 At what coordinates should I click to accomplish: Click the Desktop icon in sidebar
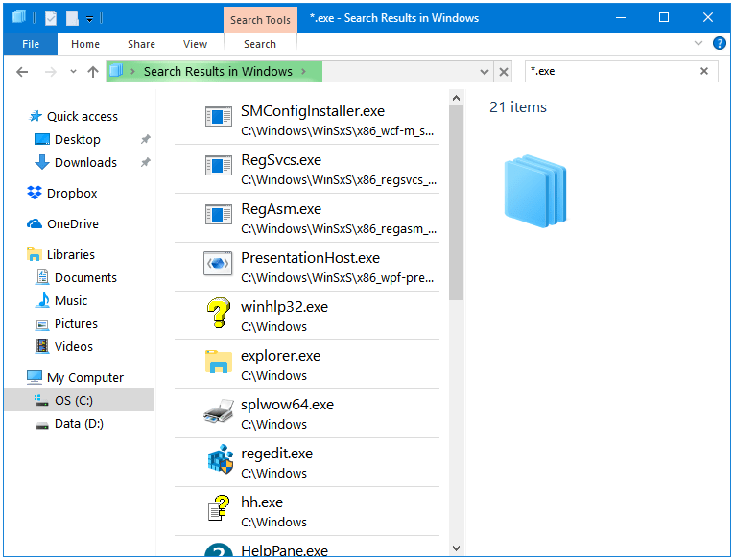tap(42, 139)
